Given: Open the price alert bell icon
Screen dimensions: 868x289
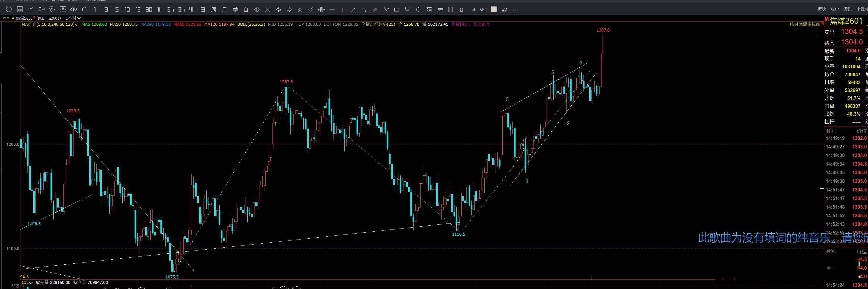Looking at the screenshot, I should point(84,9).
